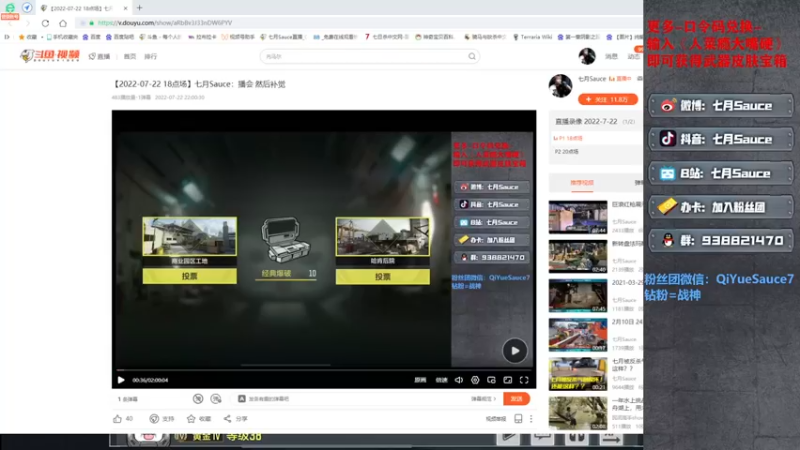Select part P2 20点场

pos(566,152)
